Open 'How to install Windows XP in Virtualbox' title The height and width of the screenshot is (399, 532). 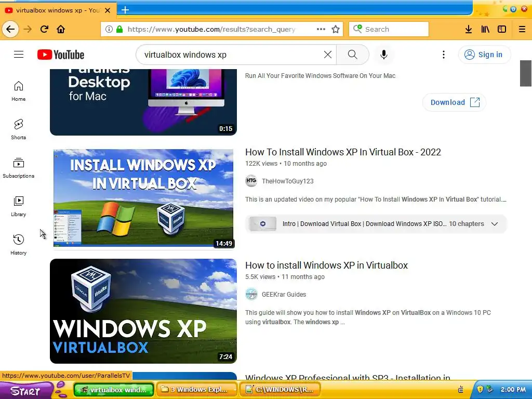pyautogui.click(x=326, y=265)
